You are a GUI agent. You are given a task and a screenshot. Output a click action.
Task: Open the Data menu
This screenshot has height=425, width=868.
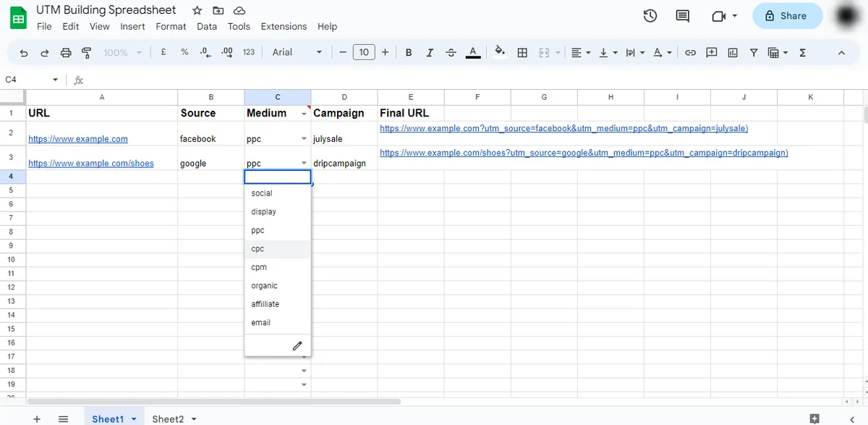[207, 26]
